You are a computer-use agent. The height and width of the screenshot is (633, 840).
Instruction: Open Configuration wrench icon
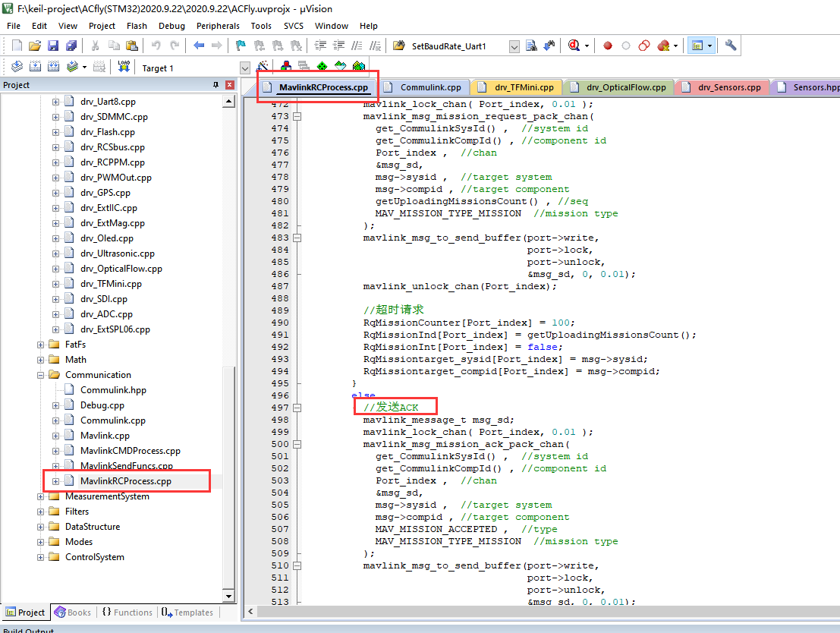coord(731,46)
